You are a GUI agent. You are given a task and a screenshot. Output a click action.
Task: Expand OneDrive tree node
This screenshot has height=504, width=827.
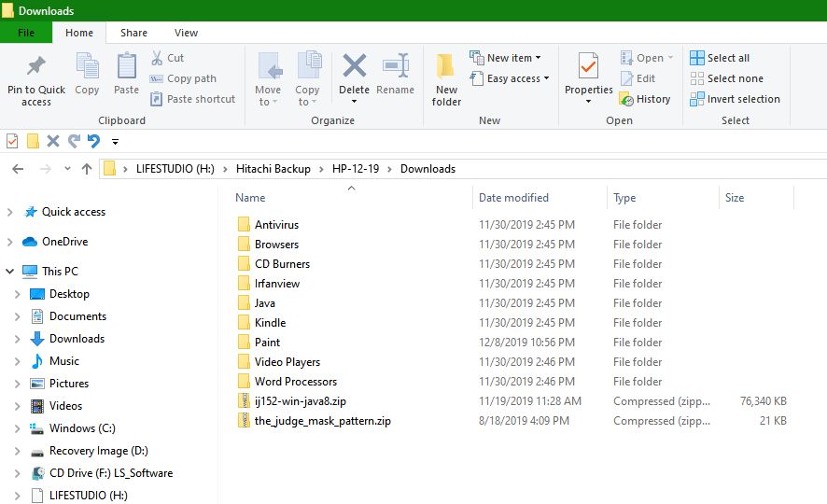coord(10,242)
